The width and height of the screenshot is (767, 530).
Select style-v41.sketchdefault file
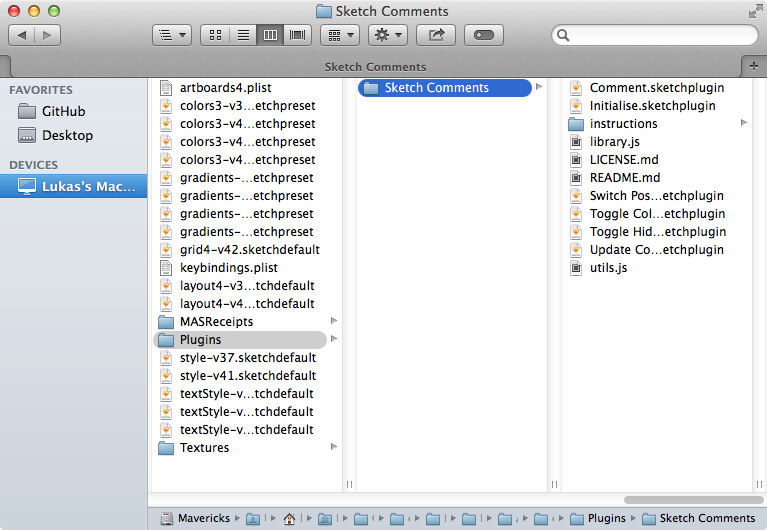[247, 376]
